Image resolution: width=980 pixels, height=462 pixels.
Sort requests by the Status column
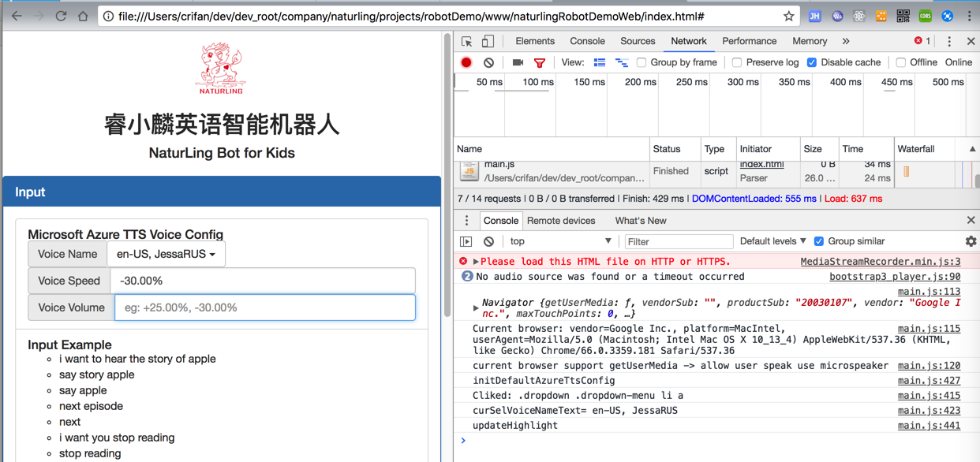(675, 149)
